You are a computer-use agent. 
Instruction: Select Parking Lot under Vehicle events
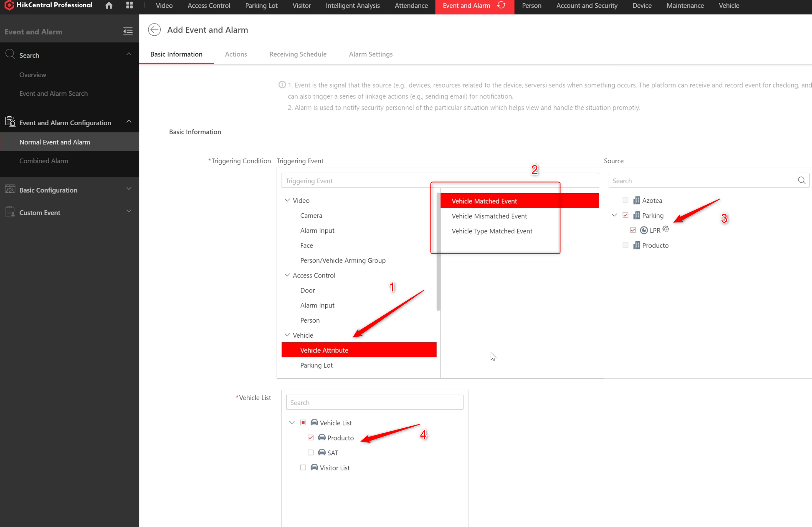pyautogui.click(x=316, y=365)
